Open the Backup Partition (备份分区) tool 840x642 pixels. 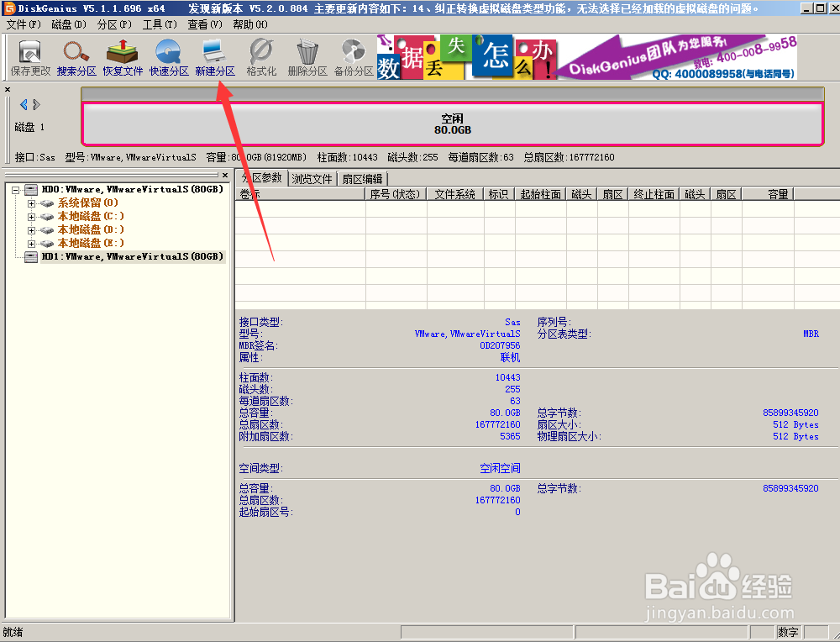(354, 58)
